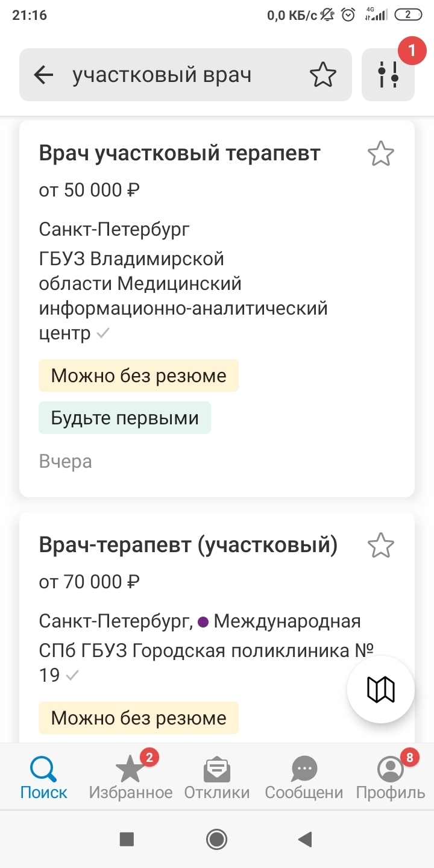Tap the back arrow in search bar
This screenshot has width=434, height=868.
pyautogui.click(x=43, y=75)
